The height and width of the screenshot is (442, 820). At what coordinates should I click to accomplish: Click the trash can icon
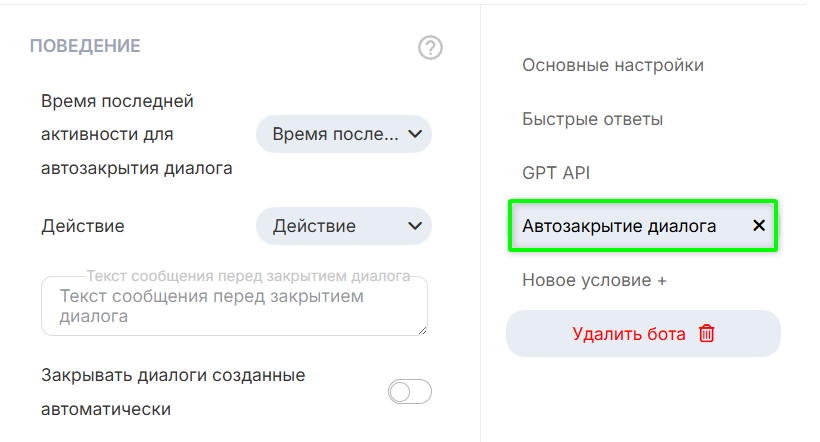tap(707, 334)
